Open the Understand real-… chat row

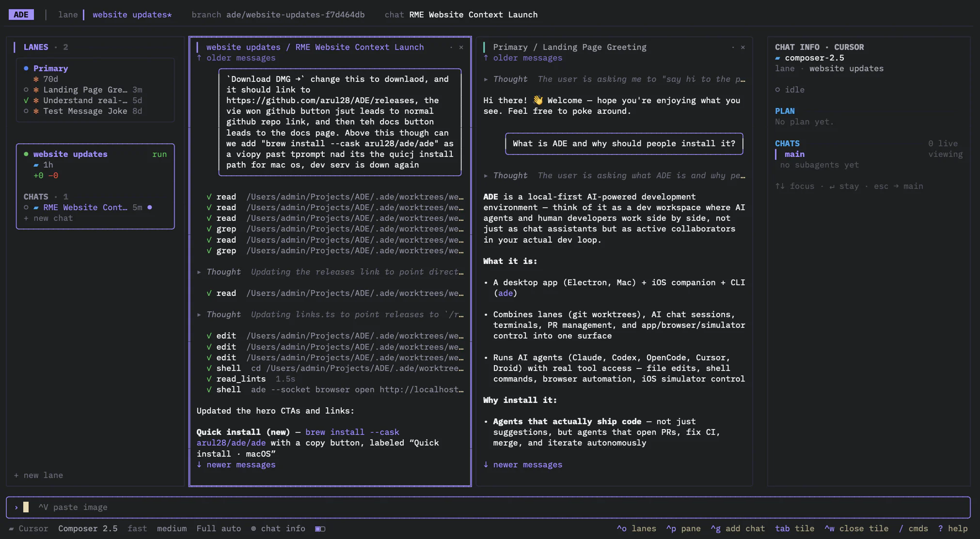[x=83, y=100]
